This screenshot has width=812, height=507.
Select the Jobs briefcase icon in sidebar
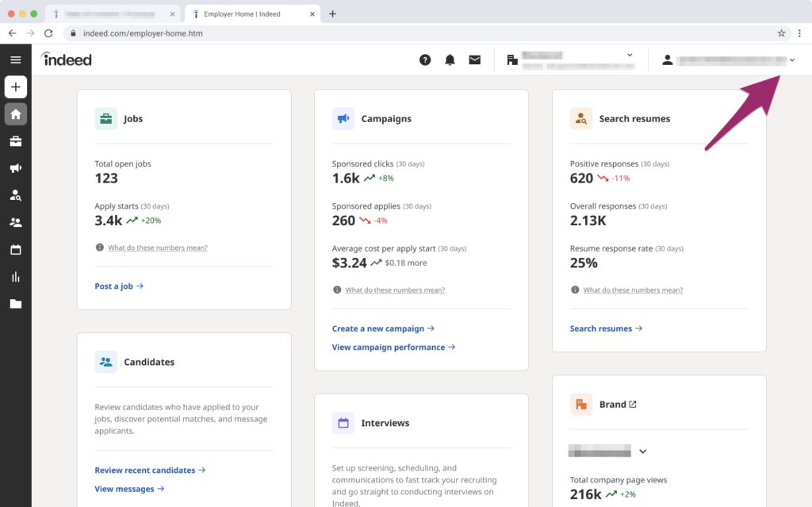coord(16,141)
